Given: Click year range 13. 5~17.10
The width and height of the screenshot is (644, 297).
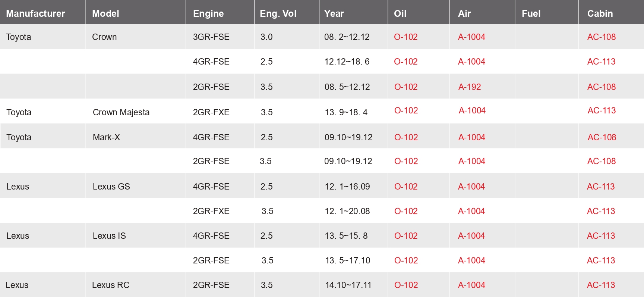Looking at the screenshot, I should tap(348, 260).
